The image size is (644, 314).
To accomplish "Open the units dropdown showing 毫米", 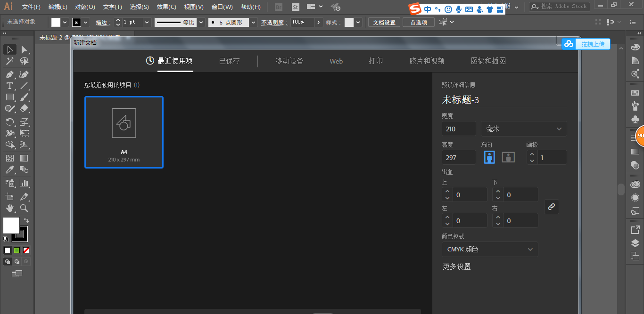I will (x=524, y=129).
